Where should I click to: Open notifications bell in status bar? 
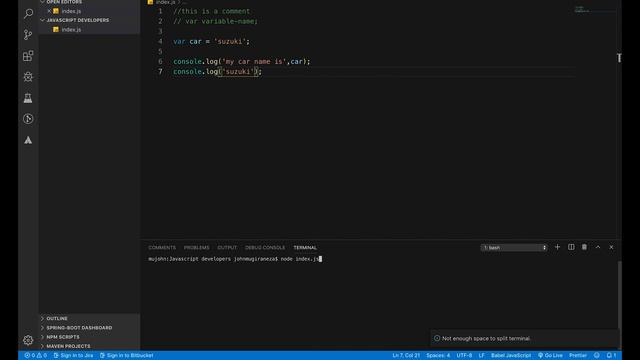pos(611,356)
